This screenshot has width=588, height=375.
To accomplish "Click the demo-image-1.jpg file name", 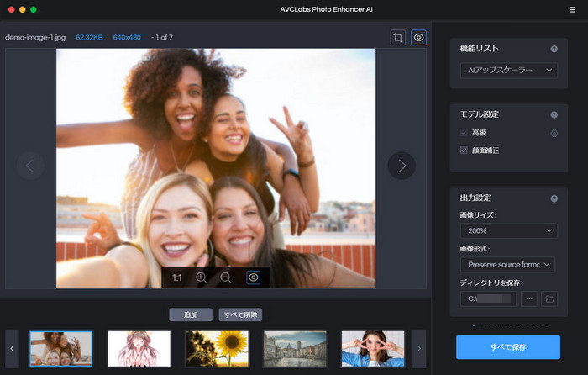I will (x=35, y=37).
